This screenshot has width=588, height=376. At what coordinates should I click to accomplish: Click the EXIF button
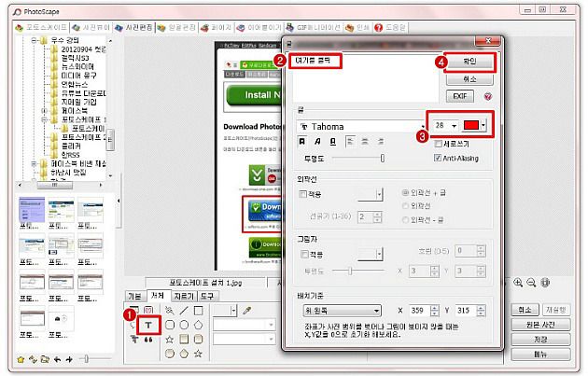pos(460,96)
